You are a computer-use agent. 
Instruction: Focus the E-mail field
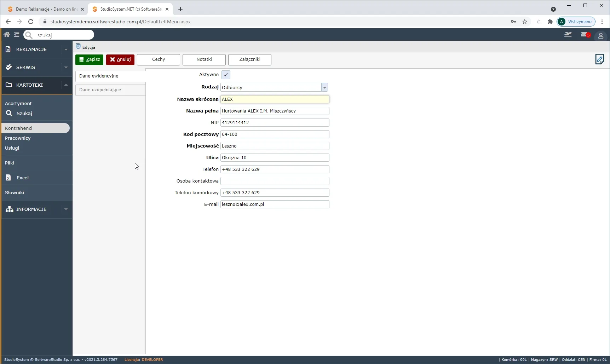pos(275,204)
